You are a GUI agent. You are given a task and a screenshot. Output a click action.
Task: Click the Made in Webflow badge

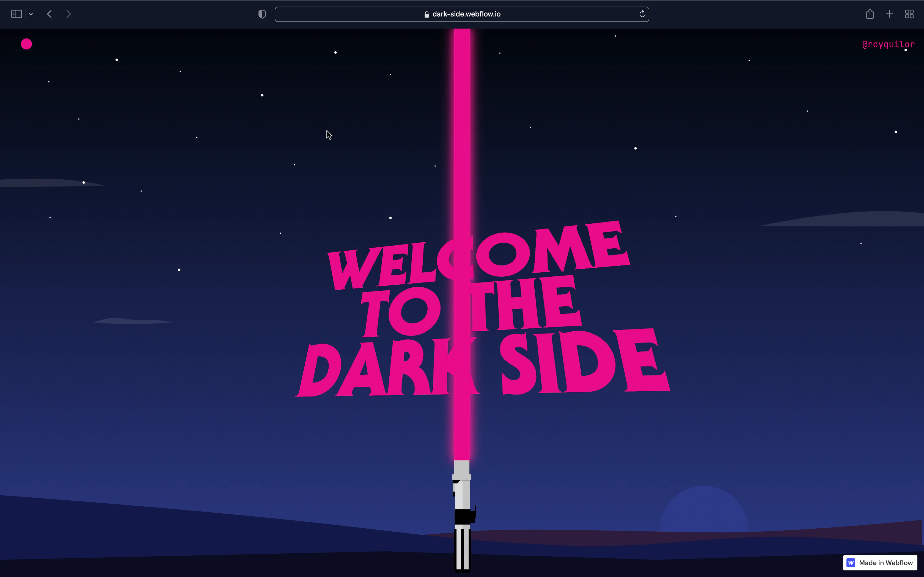point(880,562)
